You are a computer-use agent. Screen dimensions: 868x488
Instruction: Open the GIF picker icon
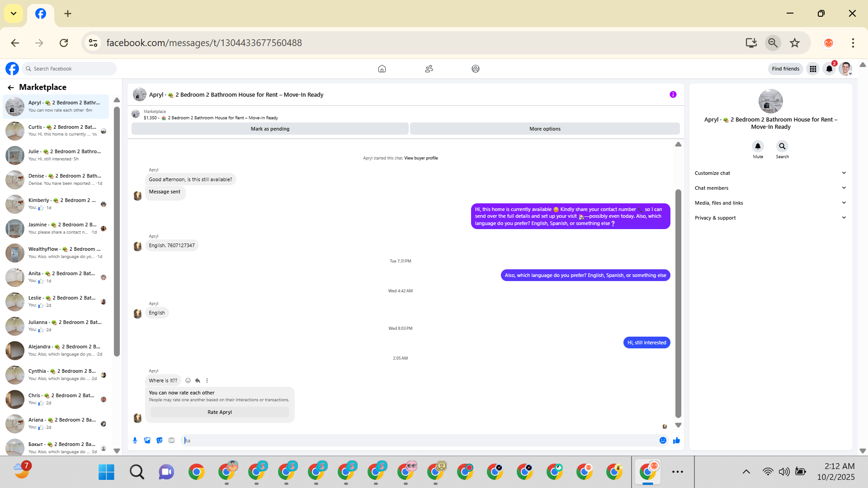click(171, 441)
